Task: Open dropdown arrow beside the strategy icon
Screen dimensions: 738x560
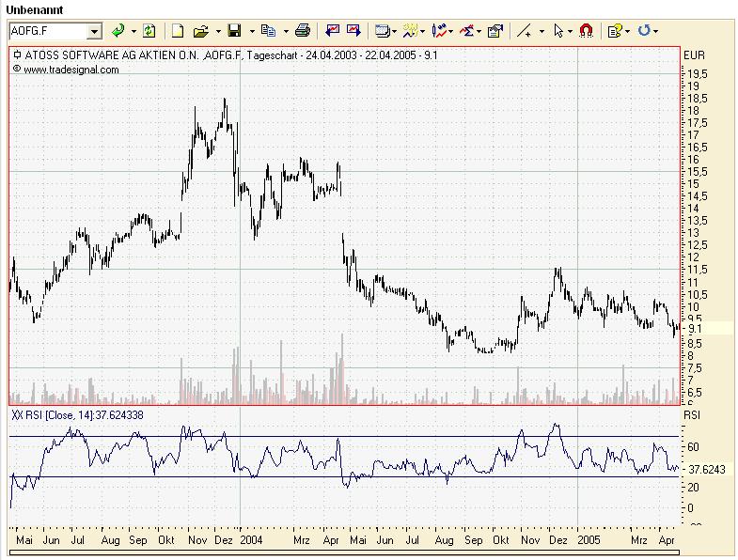Action: click(x=450, y=32)
